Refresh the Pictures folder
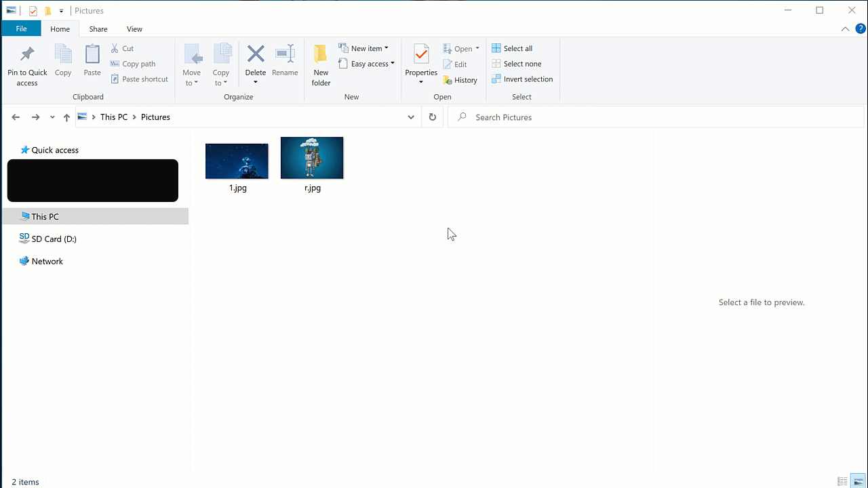The width and height of the screenshot is (868, 488). point(433,117)
